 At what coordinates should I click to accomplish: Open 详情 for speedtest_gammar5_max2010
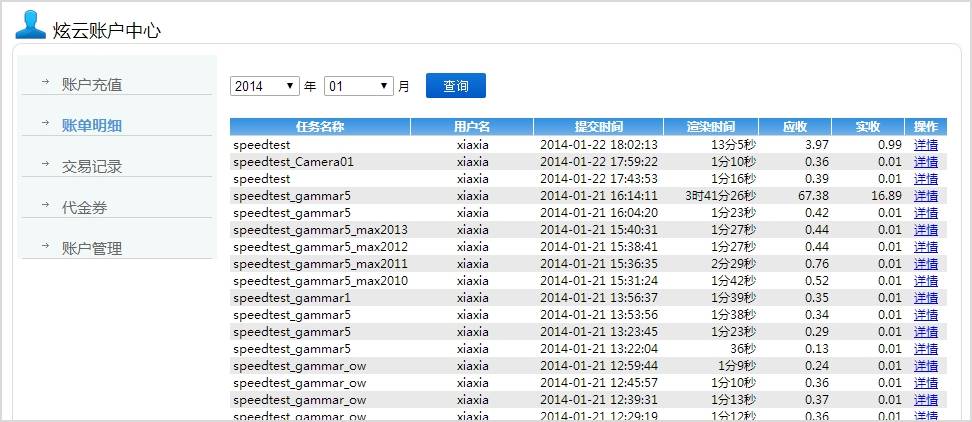coord(926,281)
